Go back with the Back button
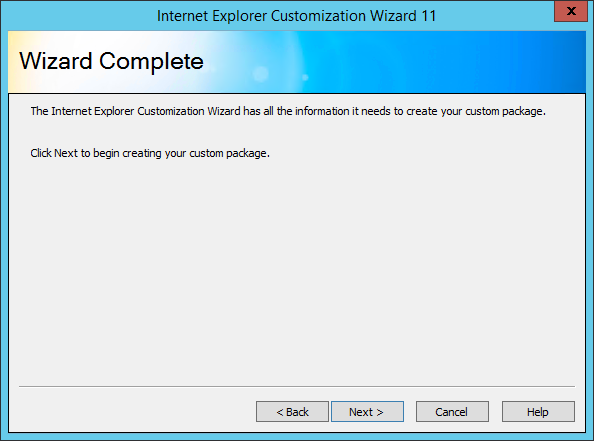 pos(292,411)
